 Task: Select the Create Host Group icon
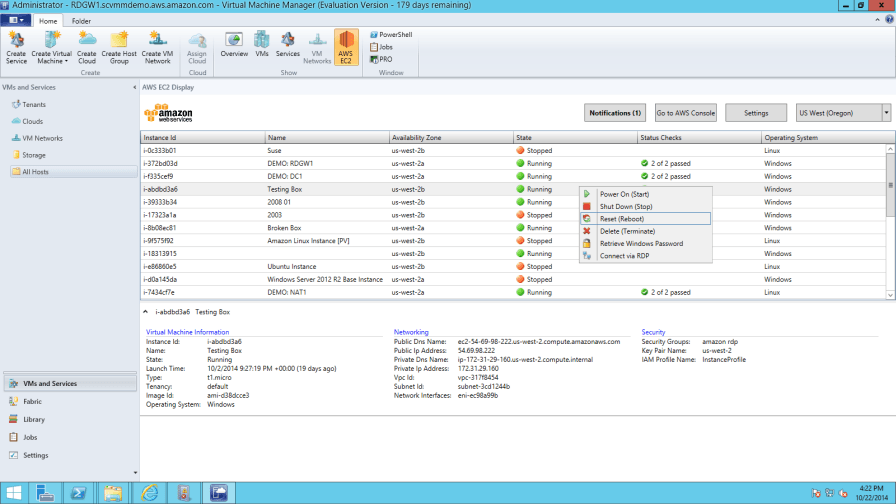pyautogui.click(x=119, y=47)
